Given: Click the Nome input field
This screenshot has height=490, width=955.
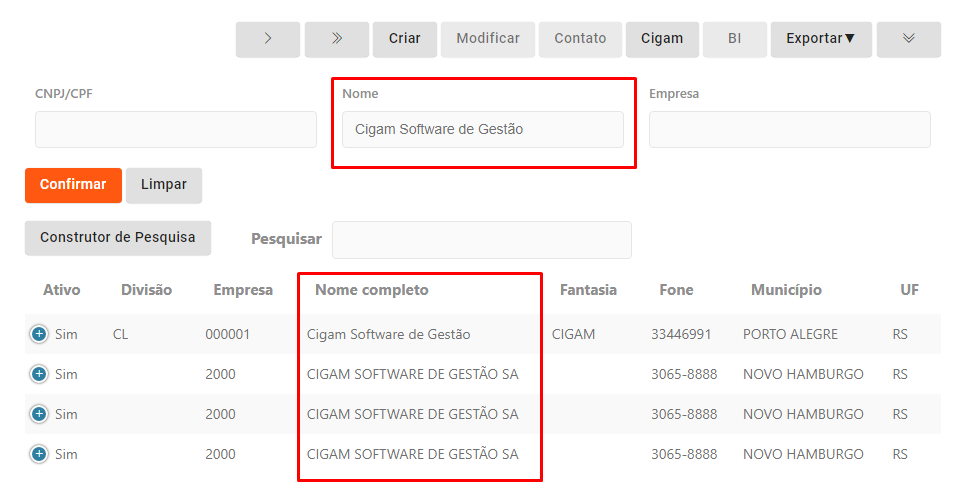Looking at the screenshot, I should [x=482, y=130].
